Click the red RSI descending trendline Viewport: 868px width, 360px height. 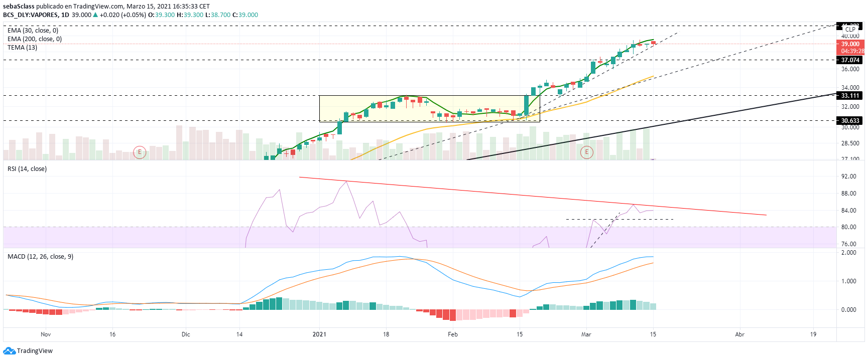[x=532, y=196]
